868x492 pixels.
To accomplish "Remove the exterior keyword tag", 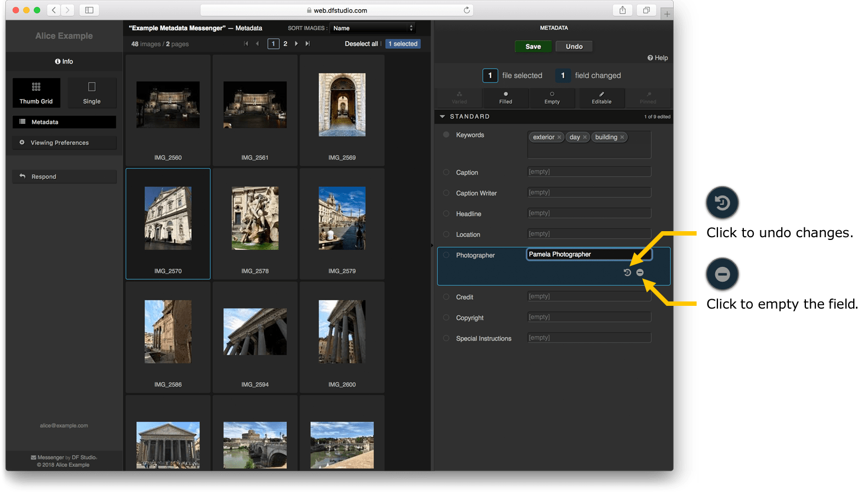I will pos(559,137).
